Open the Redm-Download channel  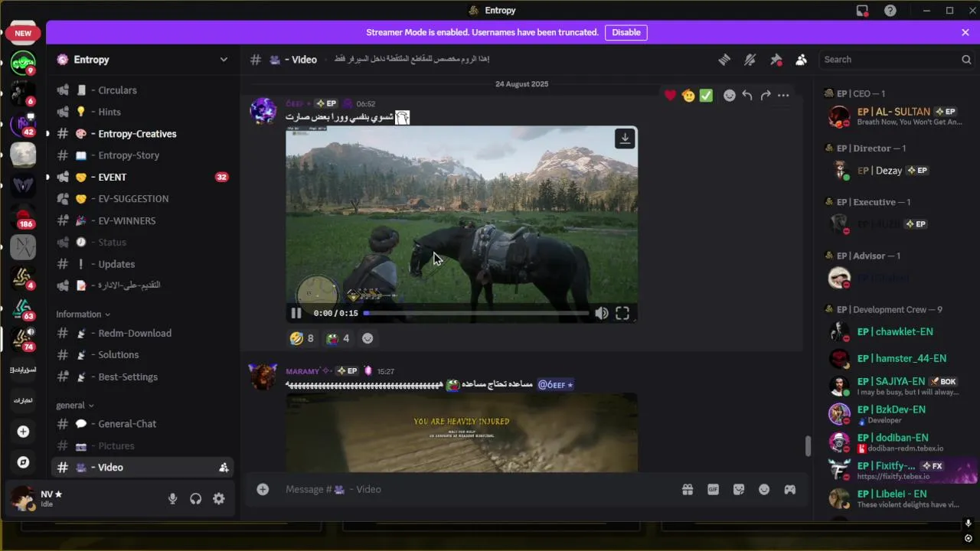pos(142,333)
